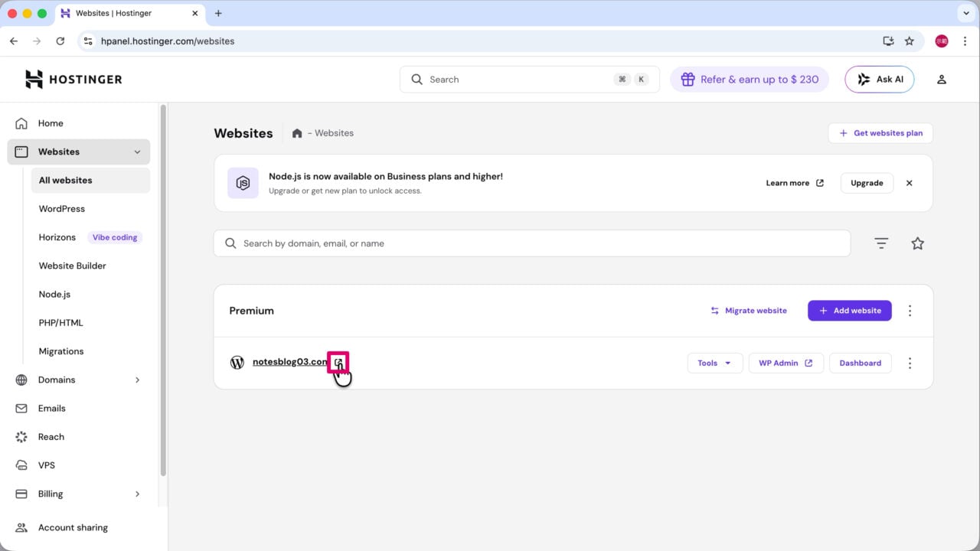Click the WordPress logo beside notesblog03.com
The image size is (980, 551).
click(237, 363)
